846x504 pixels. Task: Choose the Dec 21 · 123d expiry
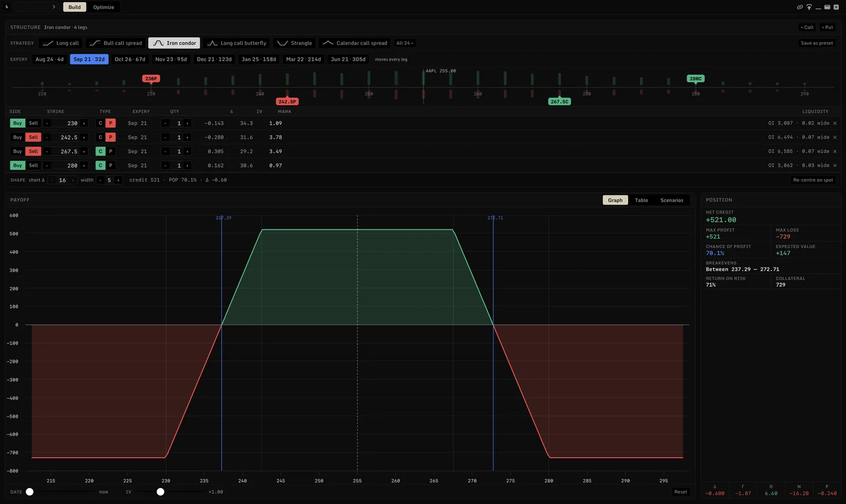[214, 59]
